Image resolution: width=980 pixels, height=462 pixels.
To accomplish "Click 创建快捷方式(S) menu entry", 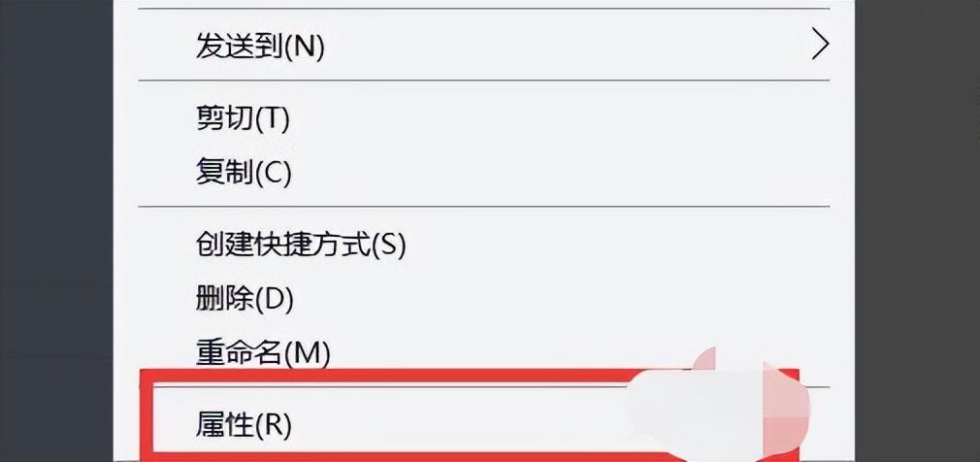I will point(482,246).
